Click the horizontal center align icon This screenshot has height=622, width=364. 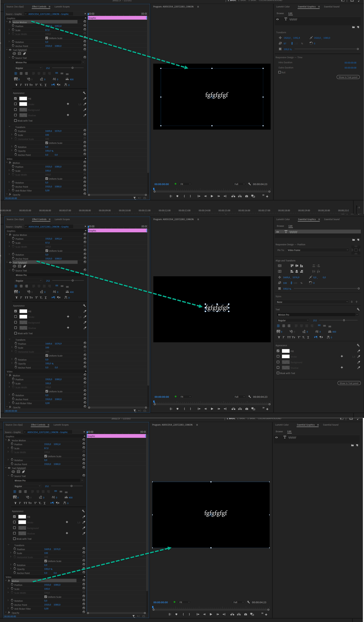[x=297, y=271]
